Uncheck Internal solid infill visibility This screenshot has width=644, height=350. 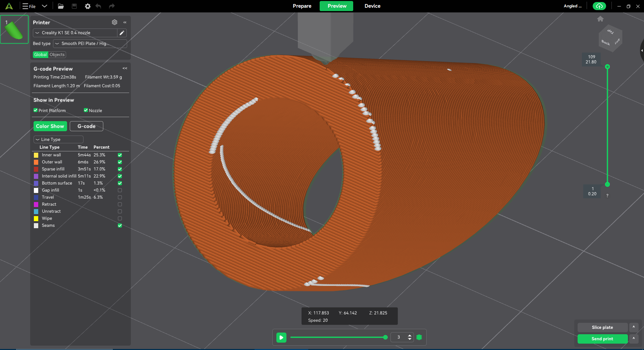click(x=120, y=176)
